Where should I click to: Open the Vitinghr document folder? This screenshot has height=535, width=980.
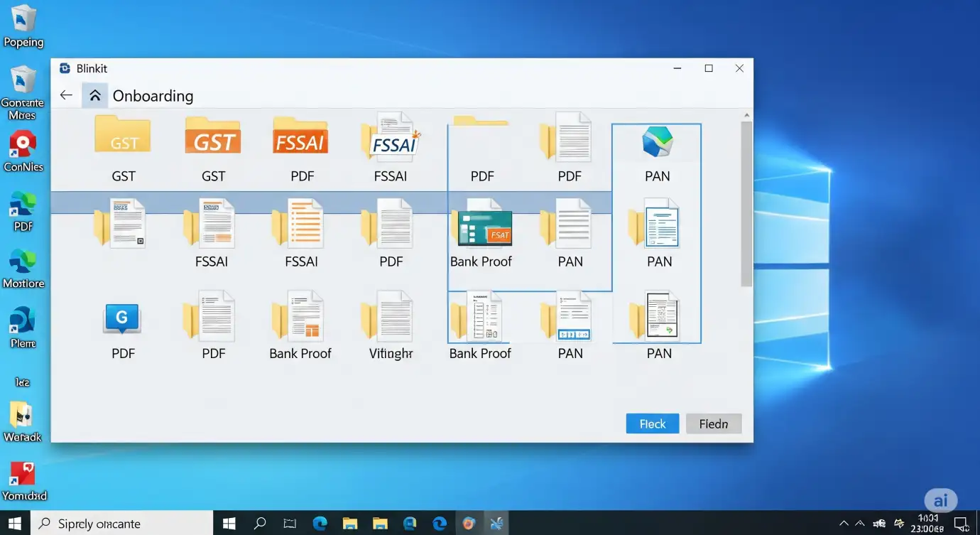point(388,315)
